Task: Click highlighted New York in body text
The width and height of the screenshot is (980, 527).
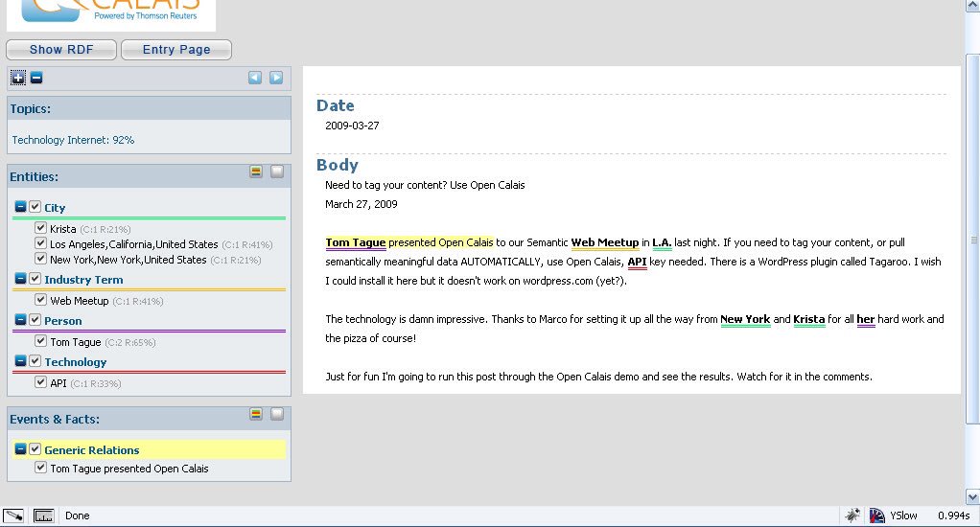Action: [x=745, y=319]
